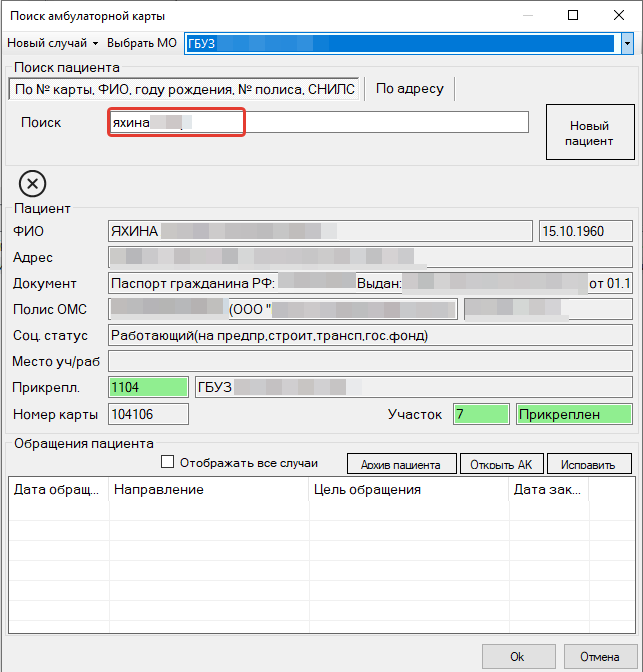The width and height of the screenshot is (643, 672).
Task: Confirm with the Ok button
Action: point(517,657)
